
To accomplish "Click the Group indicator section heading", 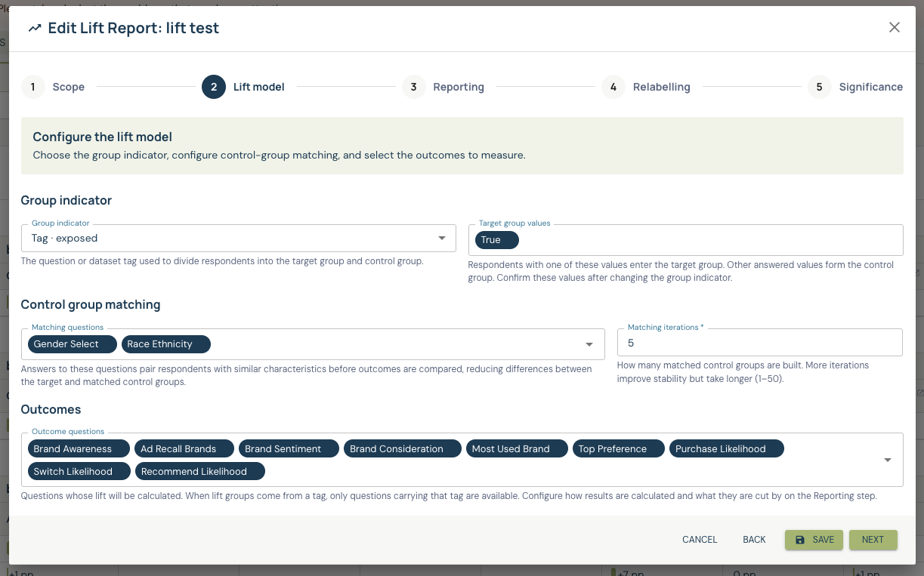I will point(66,201).
